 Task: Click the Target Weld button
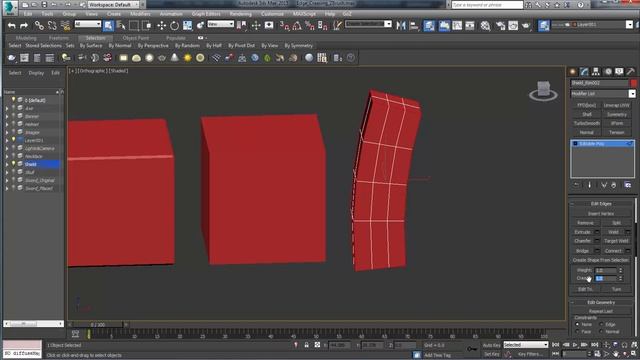pos(616,241)
